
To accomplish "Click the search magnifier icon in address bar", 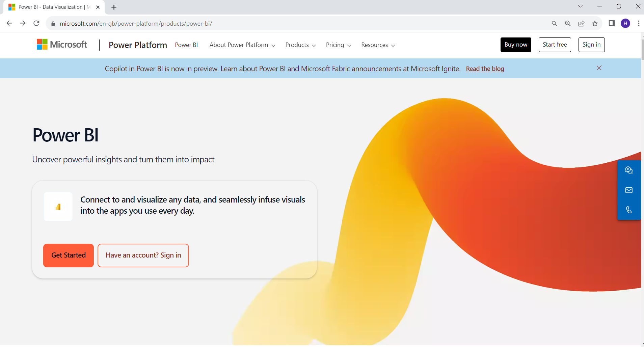I will [x=554, y=23].
